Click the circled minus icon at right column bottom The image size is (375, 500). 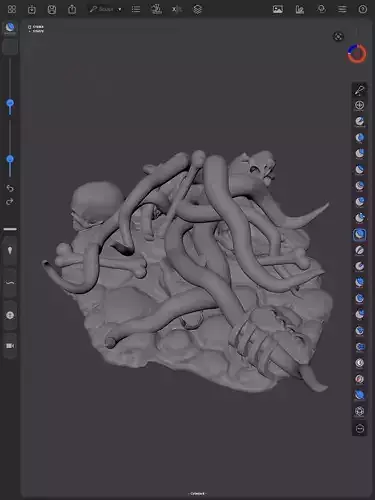click(360, 429)
